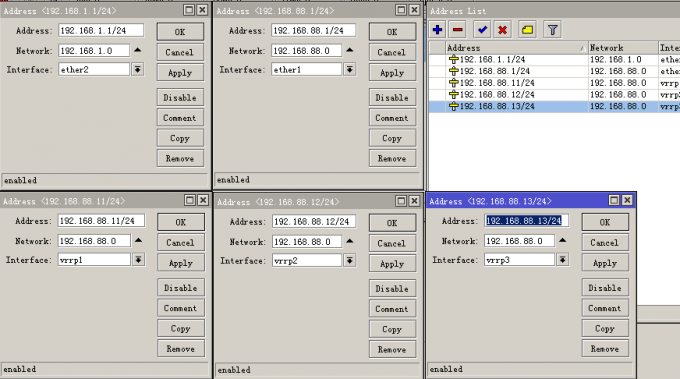This screenshot has width=680, height=379.
Task: Click the red minus Remove icon in Address List
Action: (458, 30)
